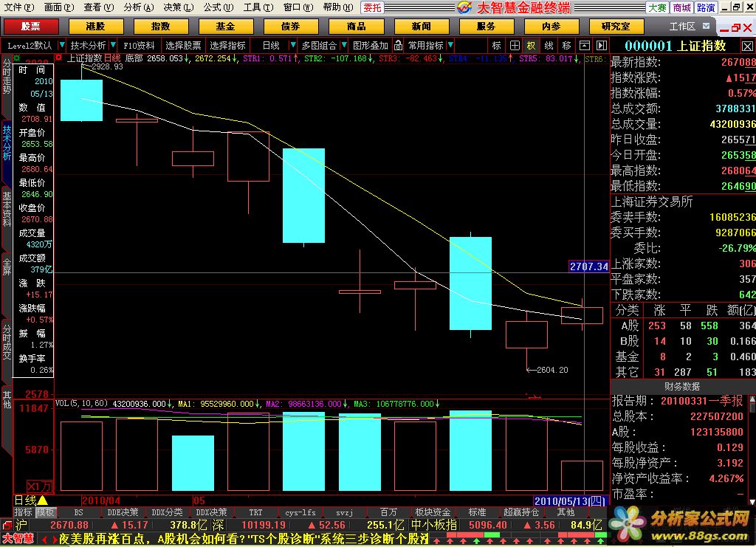756x547 pixels.
Task: Click the green gear icon above chart
Action: (17, 58)
